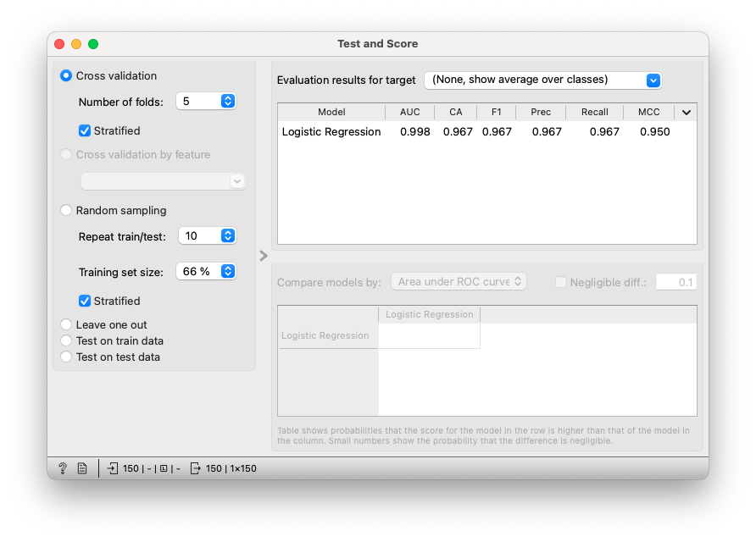The image size is (756, 542).
Task: Open the help question mark icon
Action: coord(62,468)
